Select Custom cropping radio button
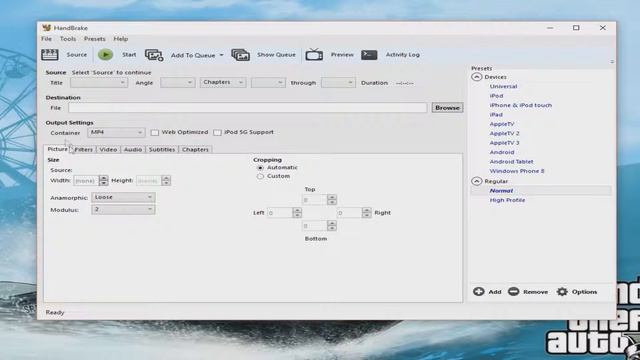Viewport: 640px width, 360px height. click(x=260, y=176)
